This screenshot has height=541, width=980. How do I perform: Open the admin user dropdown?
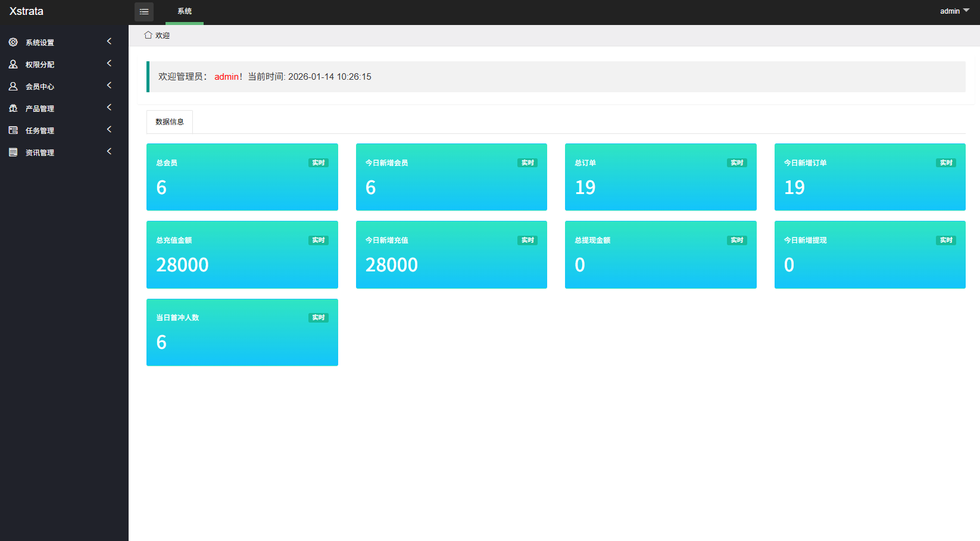[x=954, y=11]
